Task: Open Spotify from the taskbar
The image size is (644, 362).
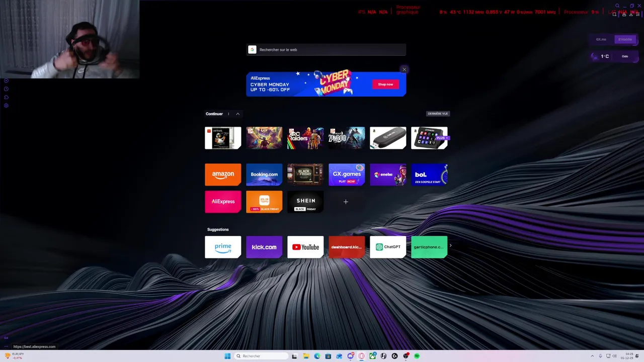Action: 417,356
